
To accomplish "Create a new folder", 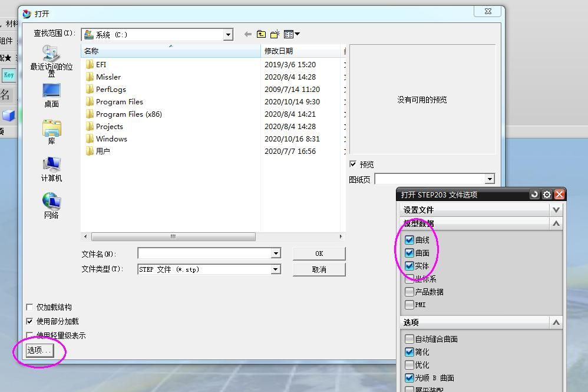I will point(274,34).
